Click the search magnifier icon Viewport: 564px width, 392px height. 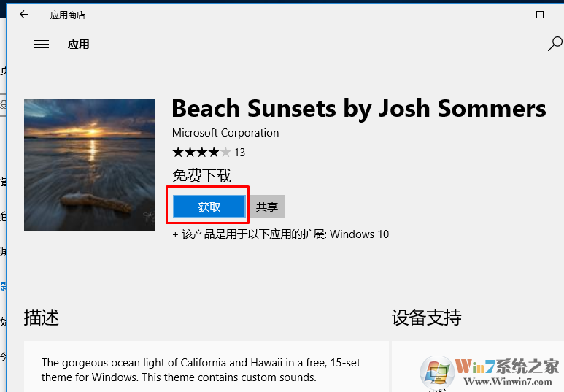[x=555, y=45]
